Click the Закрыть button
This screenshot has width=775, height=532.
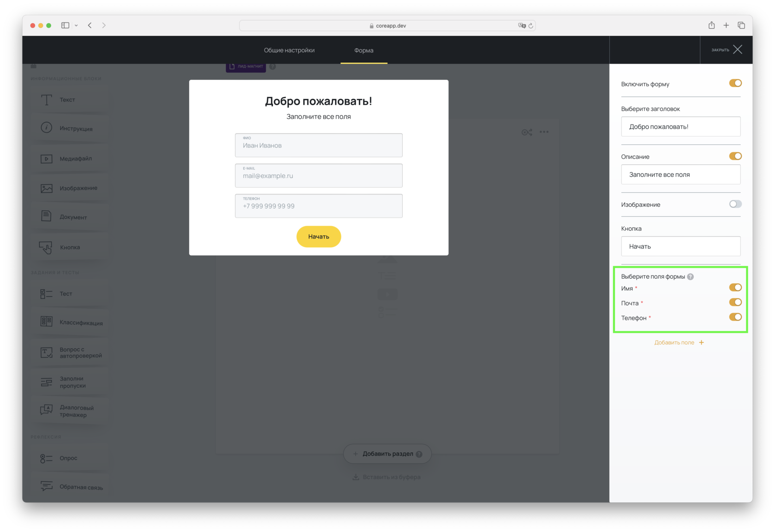pyautogui.click(x=727, y=50)
